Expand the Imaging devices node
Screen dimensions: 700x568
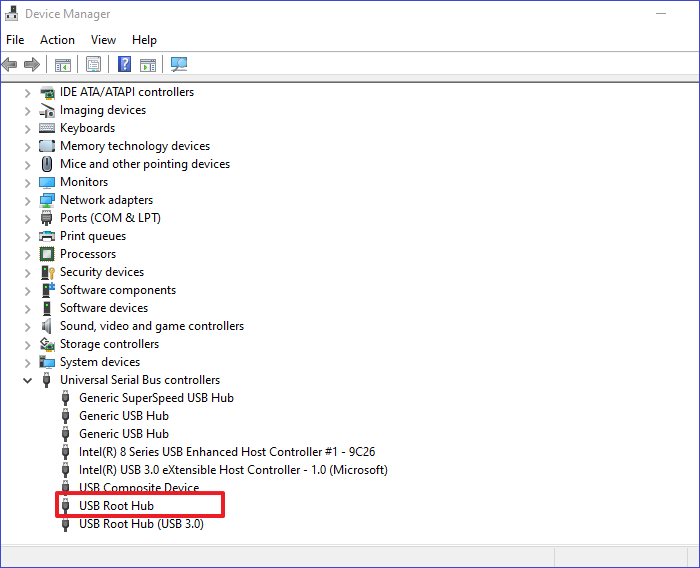pos(28,111)
